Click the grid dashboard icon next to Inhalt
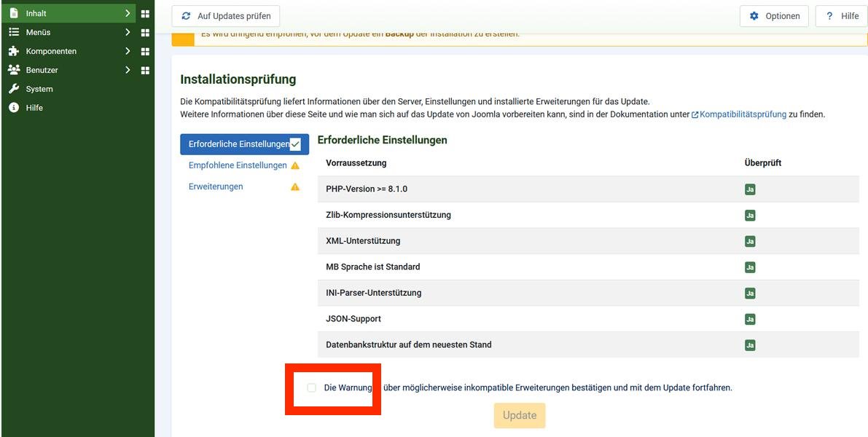The width and height of the screenshot is (868, 437). [x=144, y=12]
